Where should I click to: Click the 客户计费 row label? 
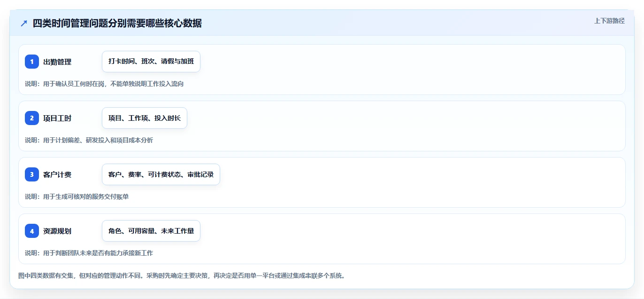(x=57, y=175)
